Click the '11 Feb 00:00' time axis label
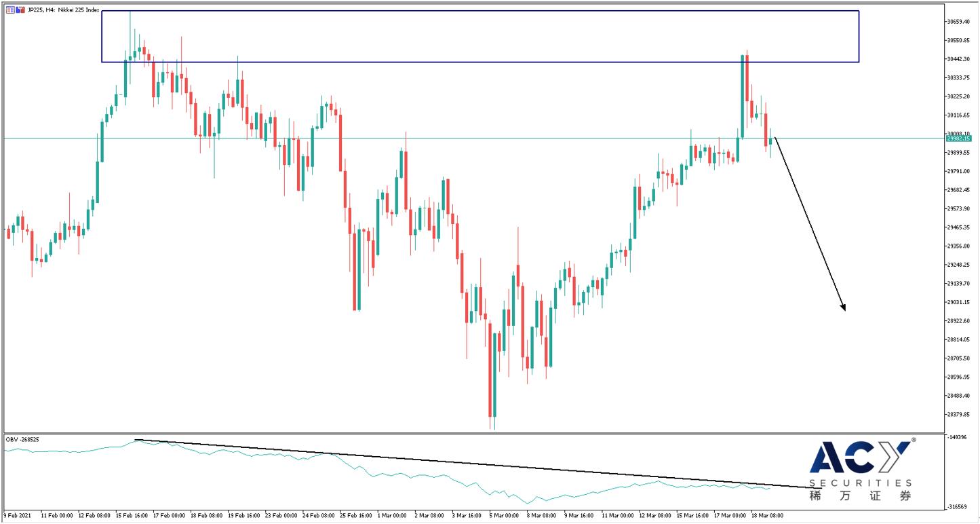Screen dimensions: 980x524 (56, 515)
